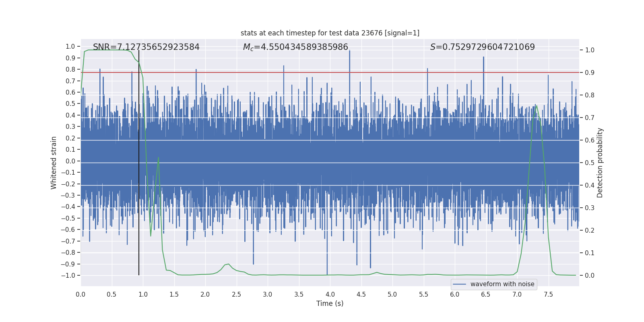Click the 0.6 tick on Whitened strain axis

[x=70, y=93]
